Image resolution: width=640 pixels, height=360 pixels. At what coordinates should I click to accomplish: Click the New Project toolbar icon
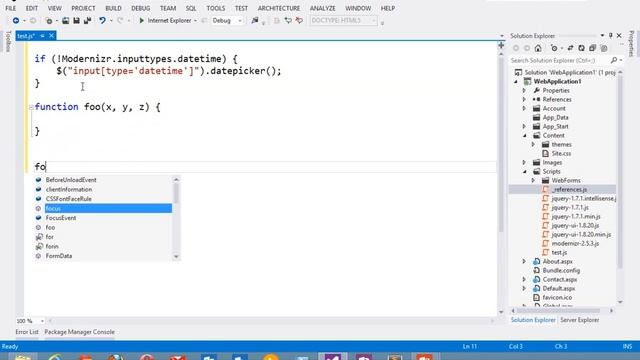[x=48, y=20]
